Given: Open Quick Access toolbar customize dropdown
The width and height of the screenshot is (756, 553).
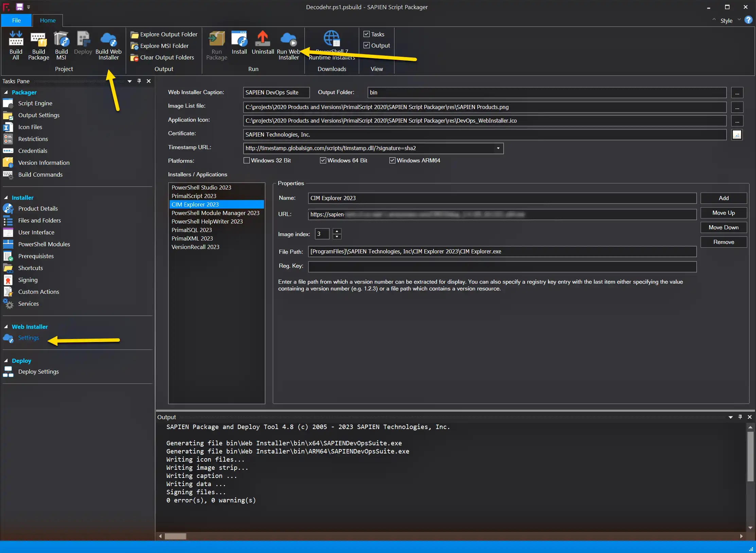Looking at the screenshot, I should (x=29, y=7).
